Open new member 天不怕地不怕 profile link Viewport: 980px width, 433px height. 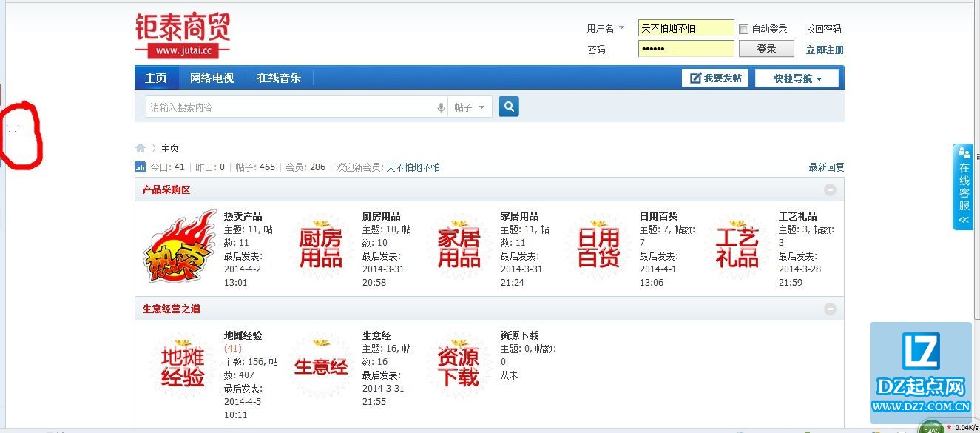click(413, 167)
